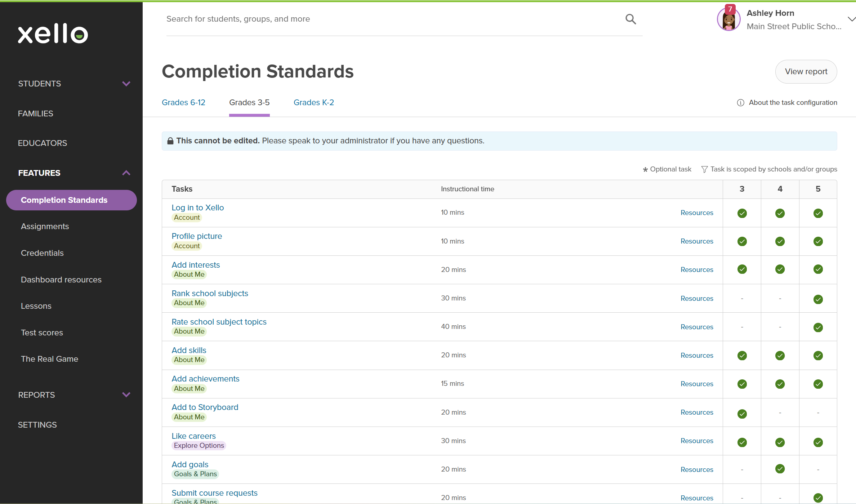Viewport: 856px width, 504px height.
Task: Switch to the Grades 6-12 tab
Action: [183, 102]
